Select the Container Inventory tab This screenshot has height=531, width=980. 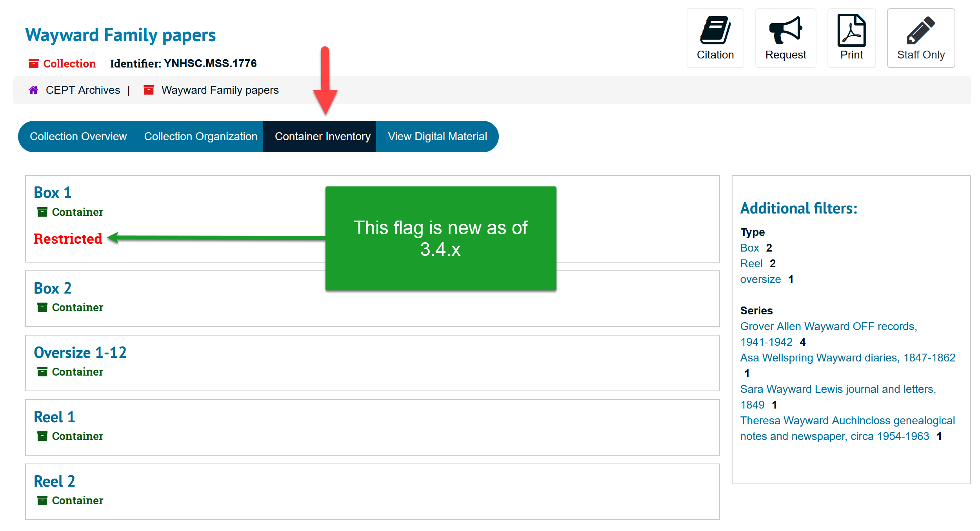[322, 137]
